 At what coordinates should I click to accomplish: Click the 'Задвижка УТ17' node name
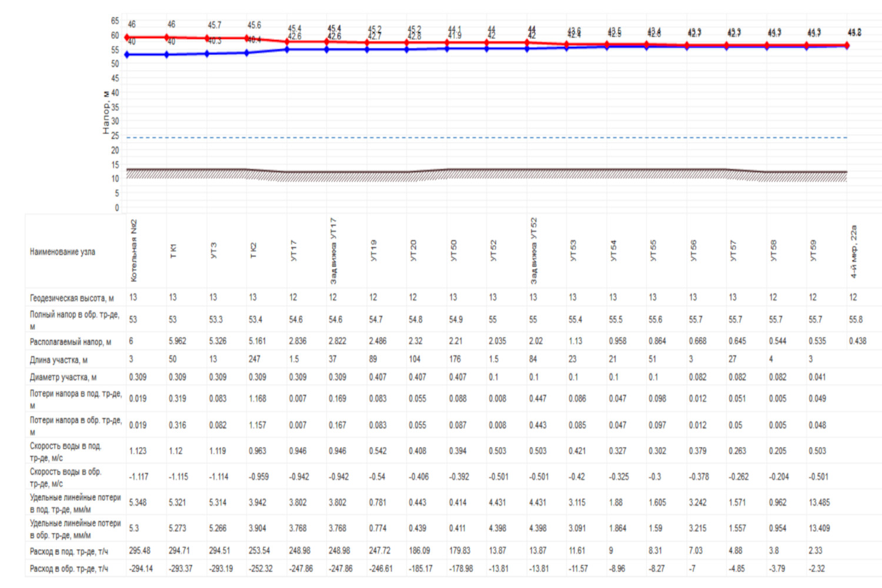333,250
